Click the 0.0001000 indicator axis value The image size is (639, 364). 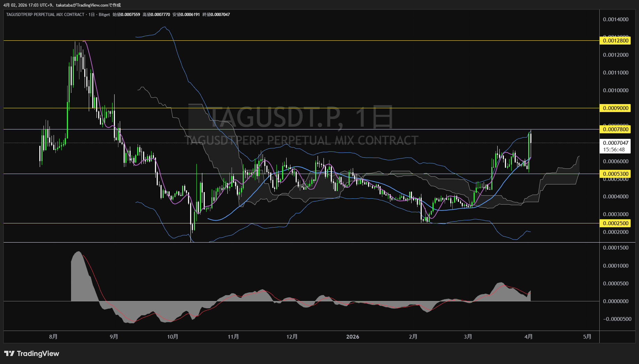pos(616,266)
